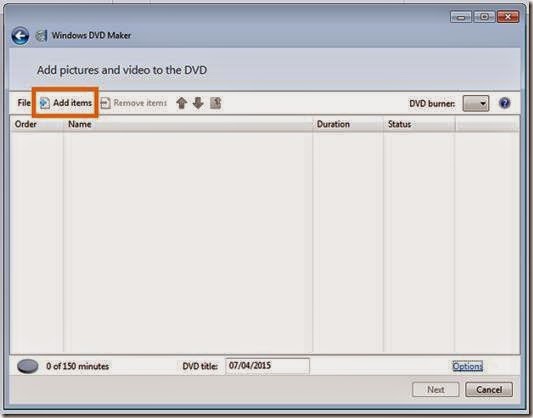533x418 pixels.
Task: Sort by the Duration column header
Action: 348,124
